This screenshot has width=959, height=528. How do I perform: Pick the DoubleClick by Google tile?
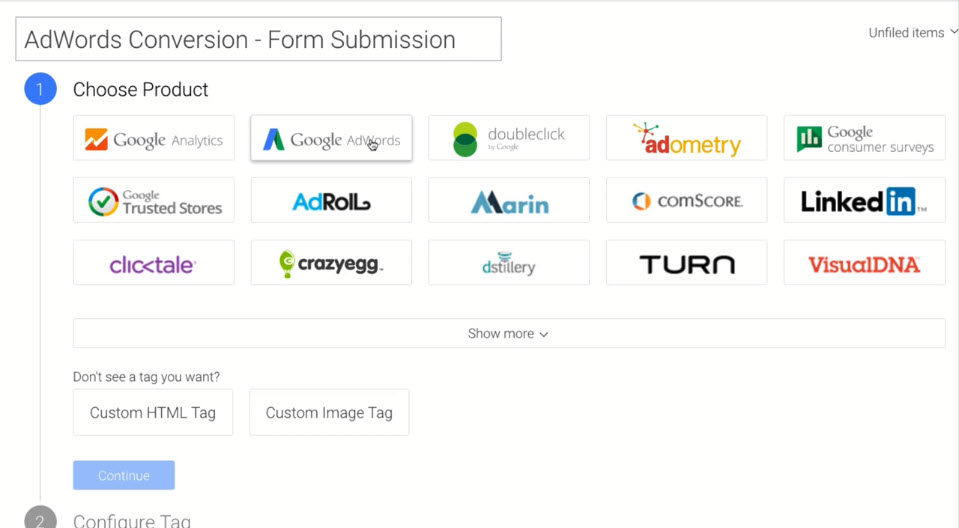point(509,138)
